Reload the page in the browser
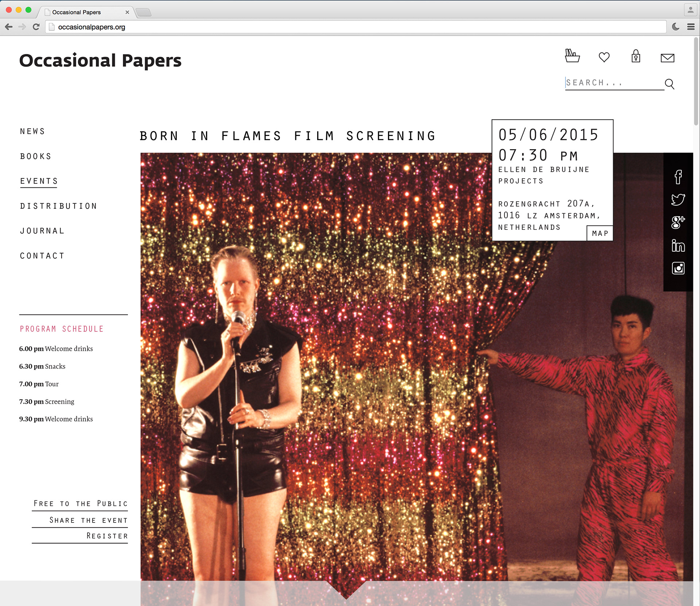The height and width of the screenshot is (606, 700). (x=36, y=27)
